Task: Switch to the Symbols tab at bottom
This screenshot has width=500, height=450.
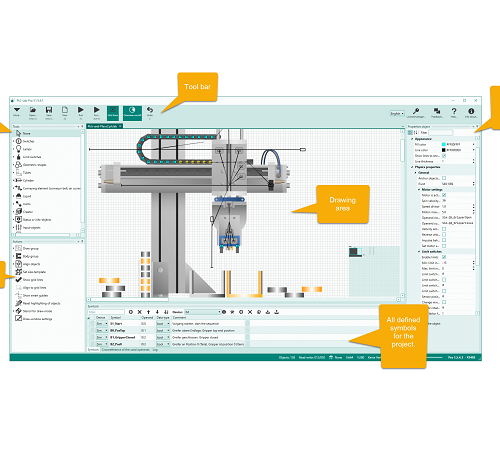Action: (93, 350)
